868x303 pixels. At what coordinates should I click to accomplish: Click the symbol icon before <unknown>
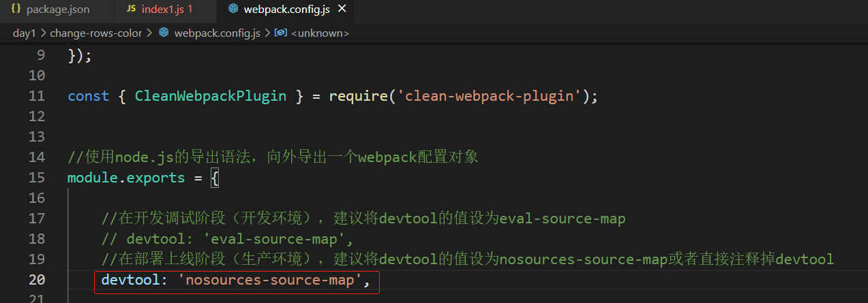280,33
